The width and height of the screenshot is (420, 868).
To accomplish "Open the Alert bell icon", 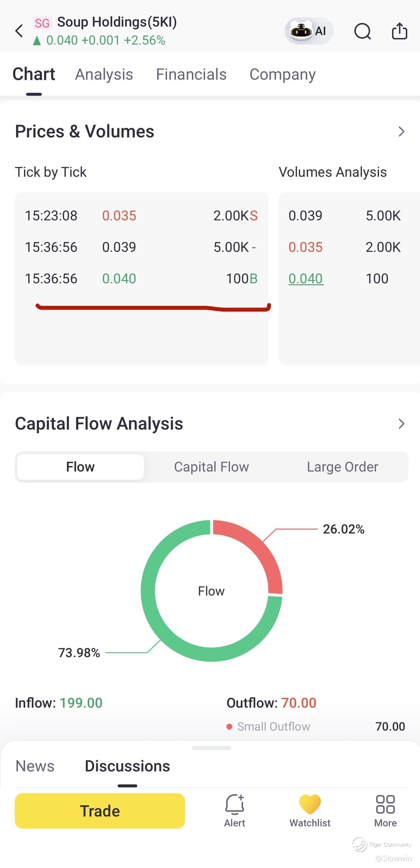I will pos(235,804).
